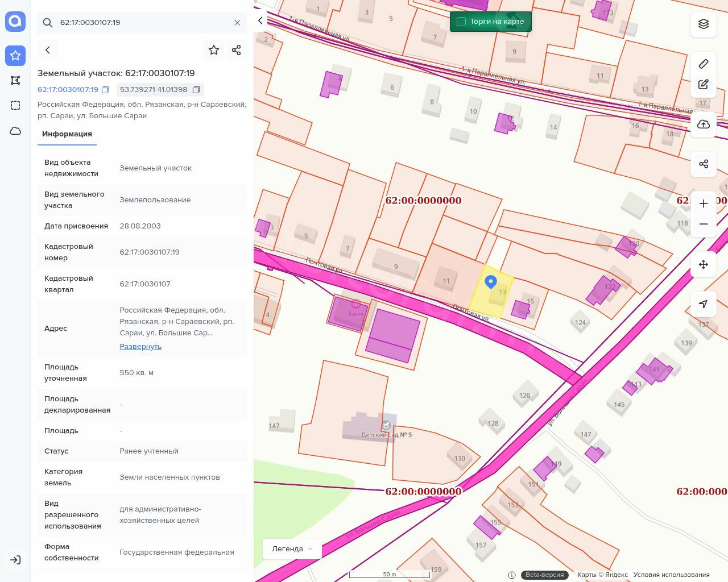Open the map layers panel
Image resolution: width=728 pixels, height=582 pixels.
704,24
